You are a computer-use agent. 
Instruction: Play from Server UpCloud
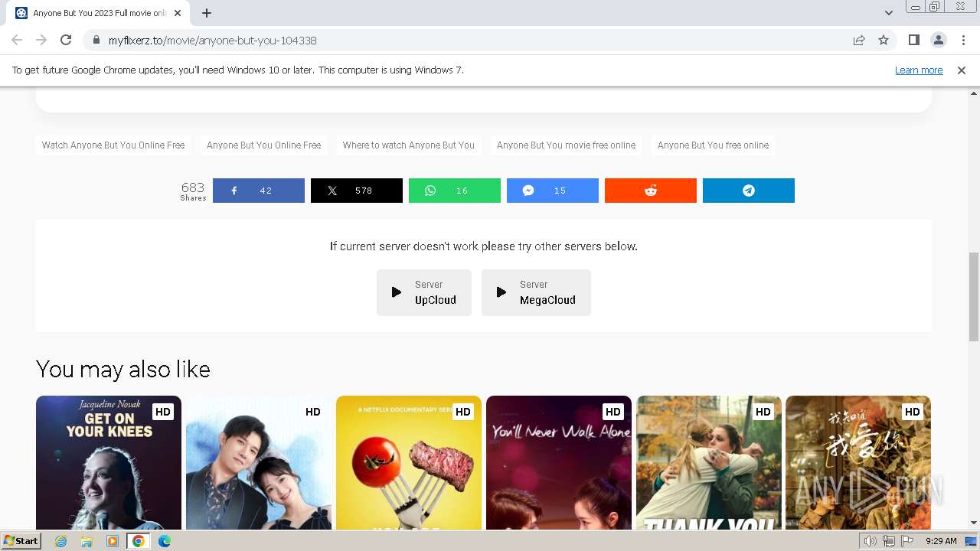[423, 292]
